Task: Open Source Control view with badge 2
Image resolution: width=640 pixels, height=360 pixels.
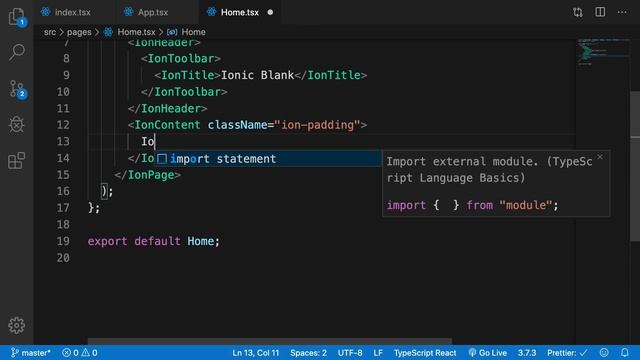Action: click(17, 89)
